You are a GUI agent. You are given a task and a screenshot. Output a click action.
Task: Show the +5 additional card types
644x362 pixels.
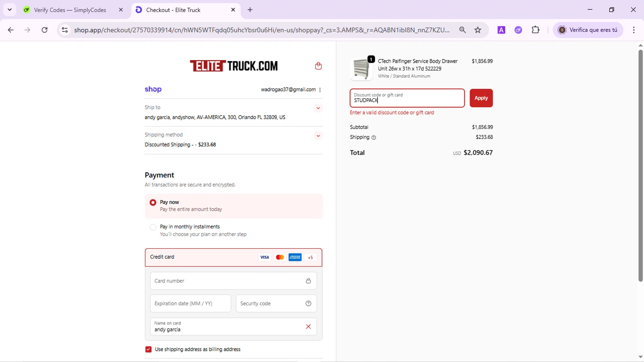tap(310, 257)
